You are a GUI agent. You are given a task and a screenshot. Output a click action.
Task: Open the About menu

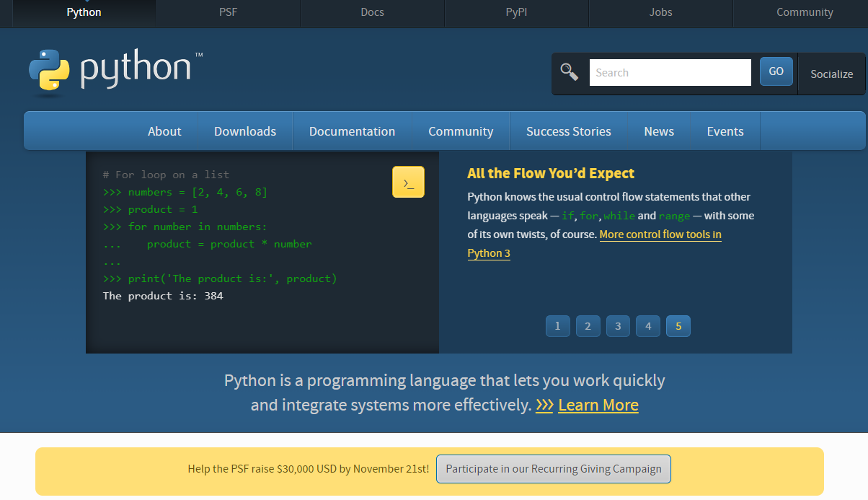point(164,131)
